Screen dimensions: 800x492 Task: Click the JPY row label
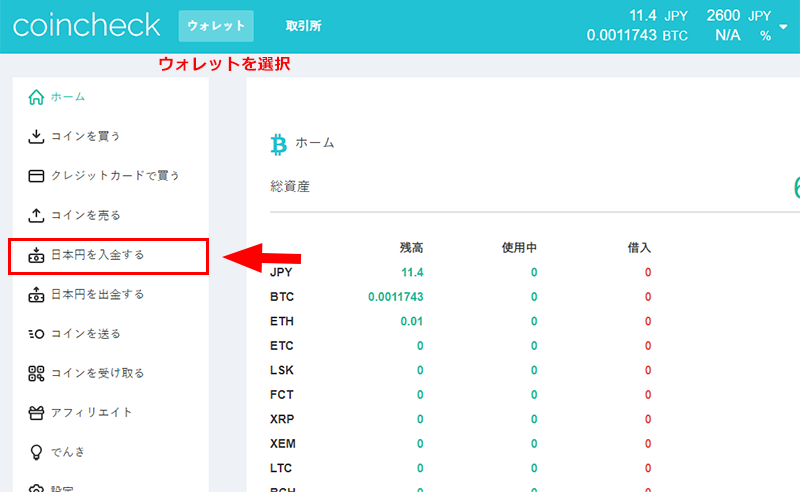pos(281,273)
